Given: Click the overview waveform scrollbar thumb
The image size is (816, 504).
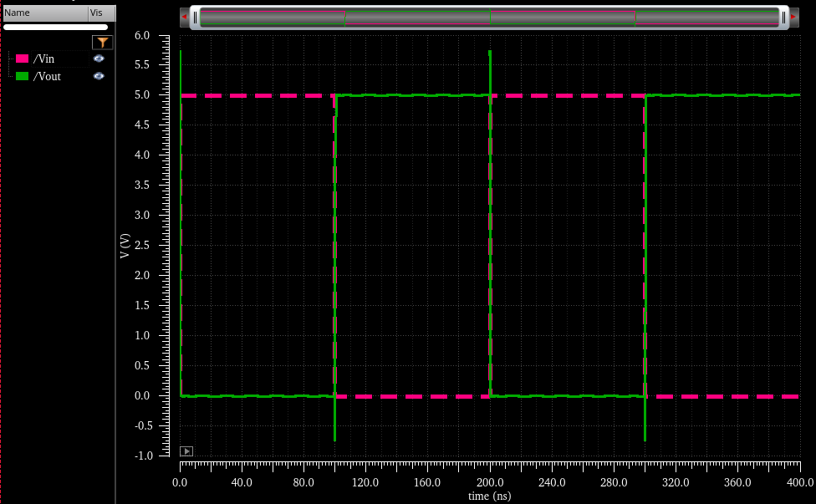Looking at the screenshot, I should (489, 18).
